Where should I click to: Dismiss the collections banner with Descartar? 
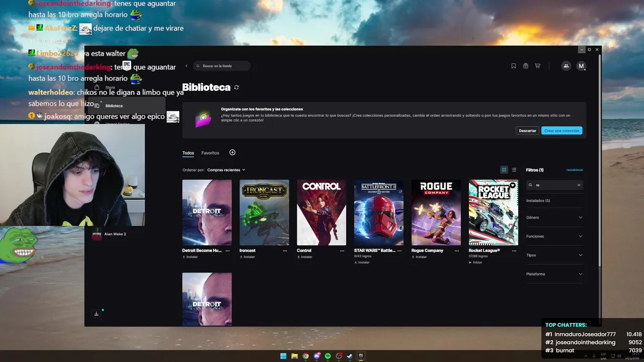coord(527,131)
